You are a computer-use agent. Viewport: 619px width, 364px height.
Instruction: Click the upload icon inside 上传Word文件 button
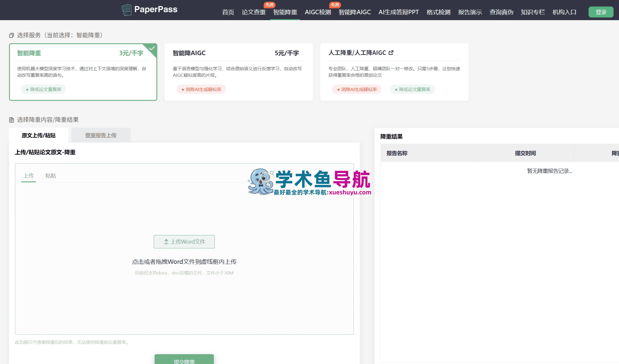(166, 242)
